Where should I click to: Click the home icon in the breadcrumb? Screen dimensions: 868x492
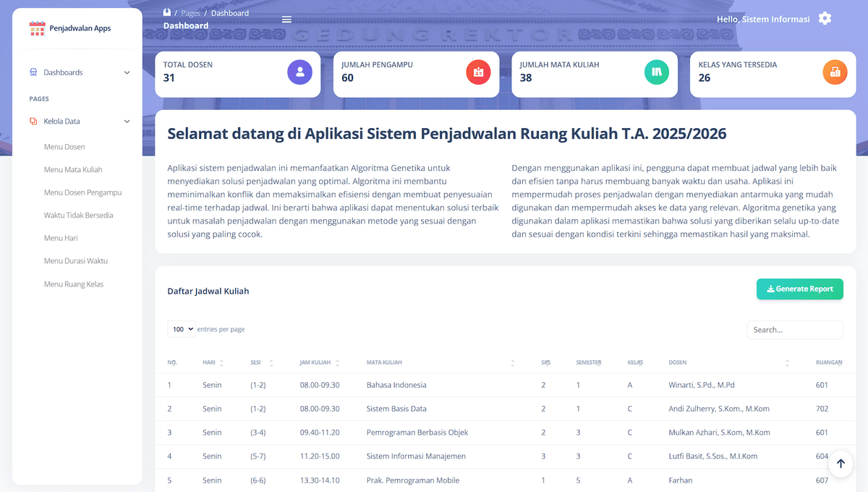pos(166,12)
